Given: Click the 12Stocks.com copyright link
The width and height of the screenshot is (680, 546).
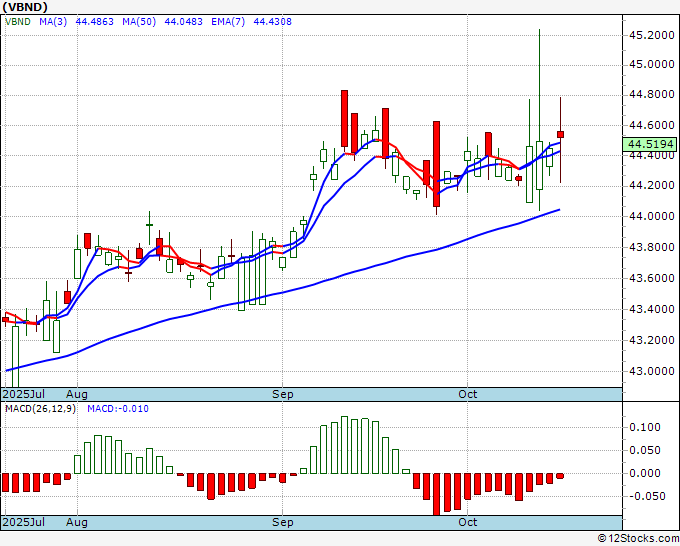Looking at the screenshot, I should coord(638,539).
